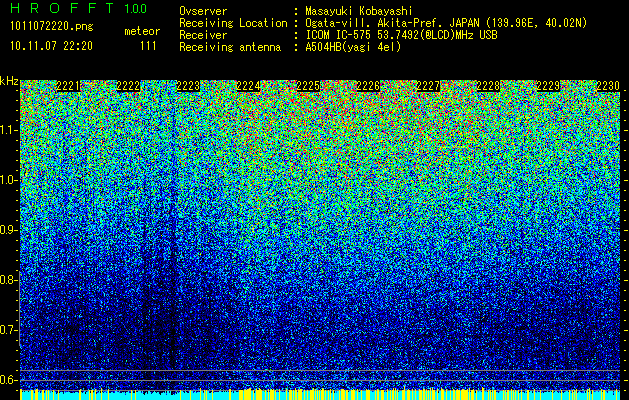This screenshot has width=629, height=400.
Task: Select the file name 1011072220.png
Action: coord(52,27)
